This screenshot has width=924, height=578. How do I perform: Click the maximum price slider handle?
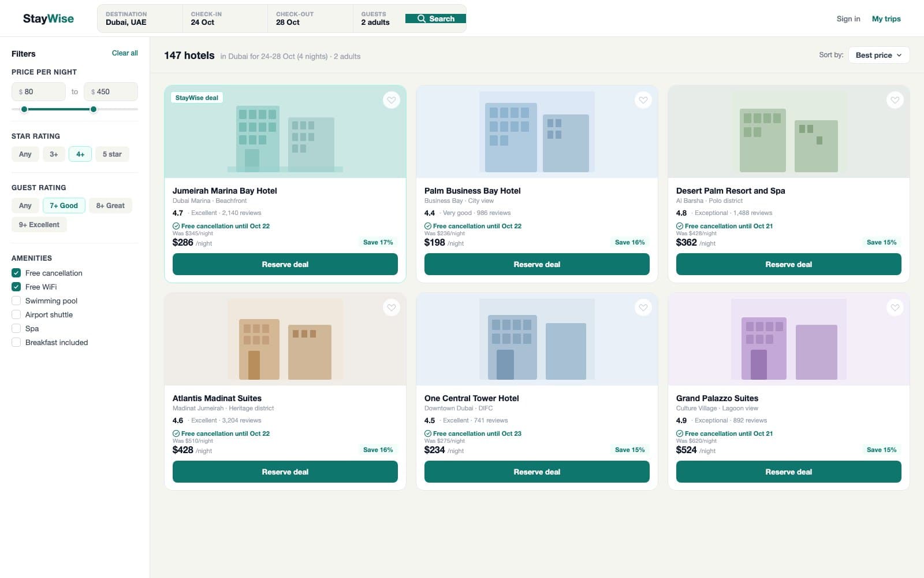pyautogui.click(x=94, y=109)
